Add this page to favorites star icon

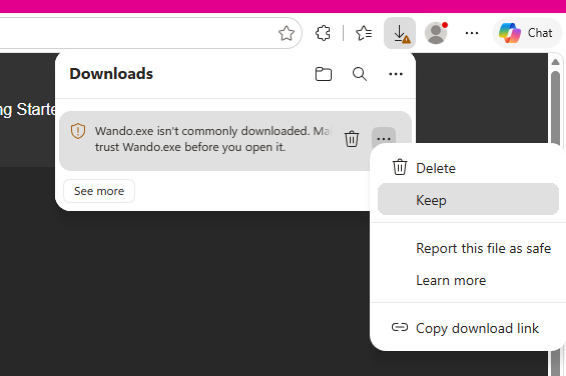286,33
